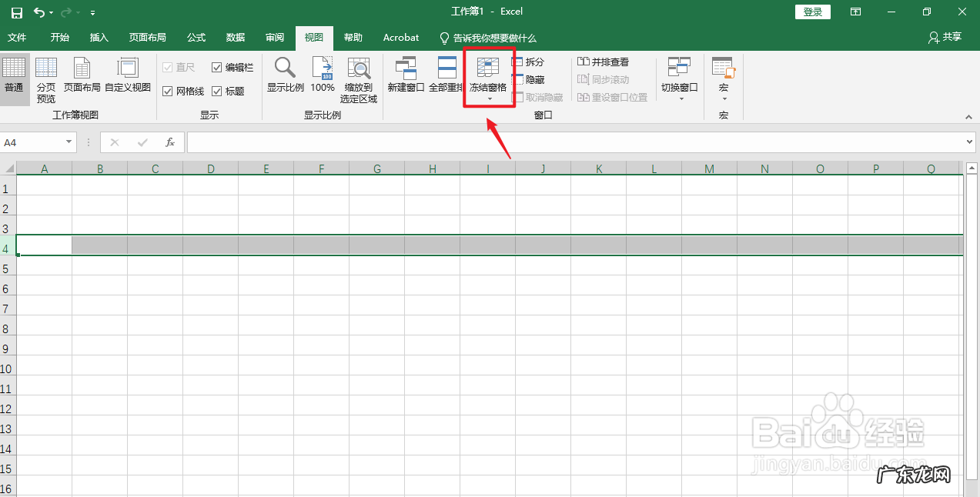Open the Name Box dropdown arrow

(x=69, y=142)
